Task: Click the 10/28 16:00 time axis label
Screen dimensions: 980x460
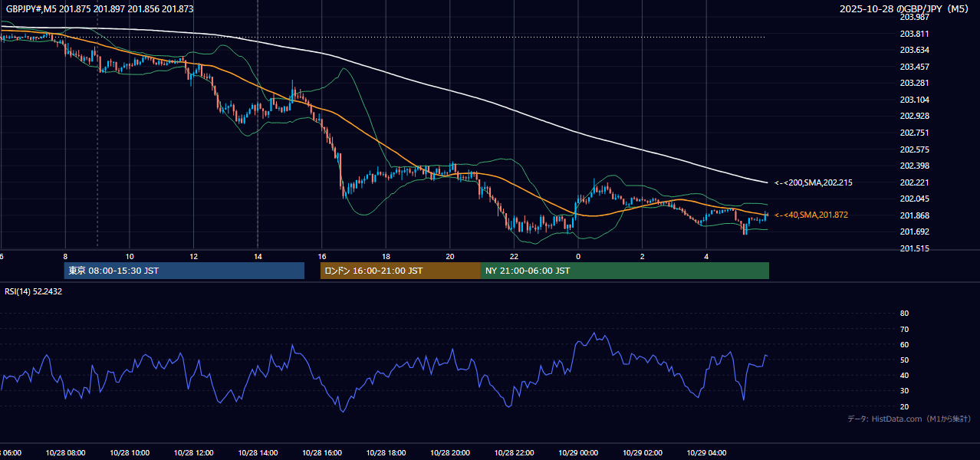Action: (322, 452)
